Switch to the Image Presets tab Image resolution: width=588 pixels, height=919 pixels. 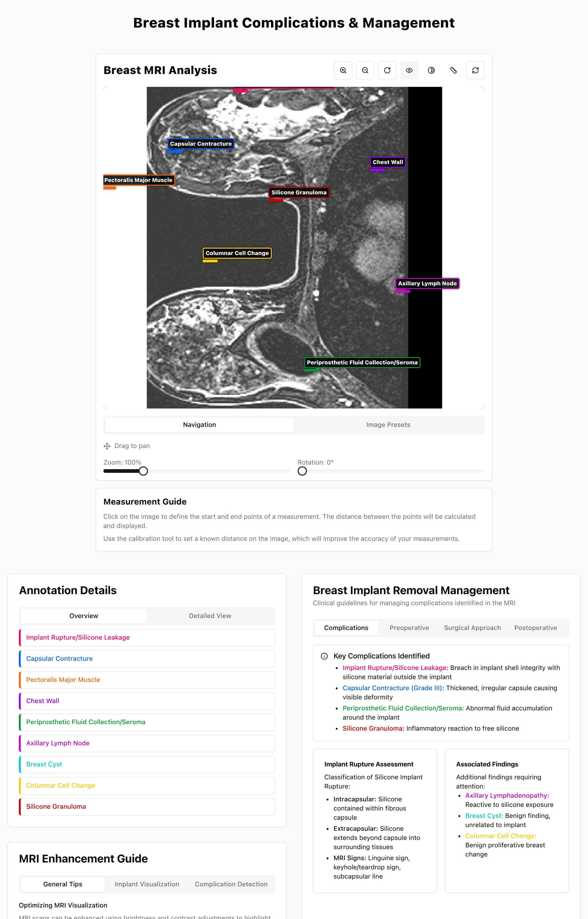point(388,425)
